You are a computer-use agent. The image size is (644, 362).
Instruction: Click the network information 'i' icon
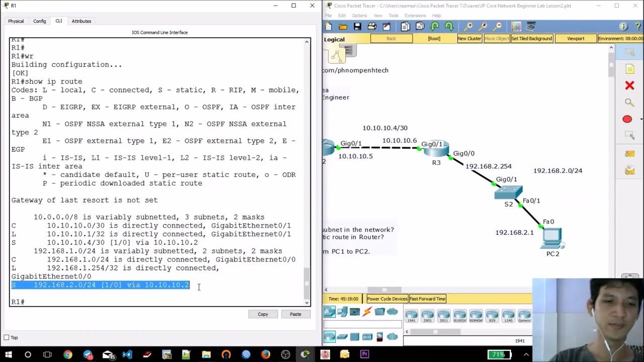point(623,26)
